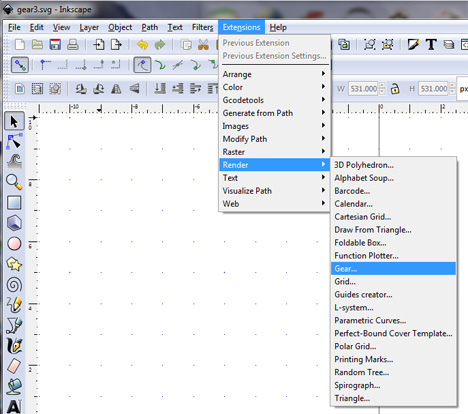
Task: Choose Spirograph... from Render submenu
Action: 393,385
